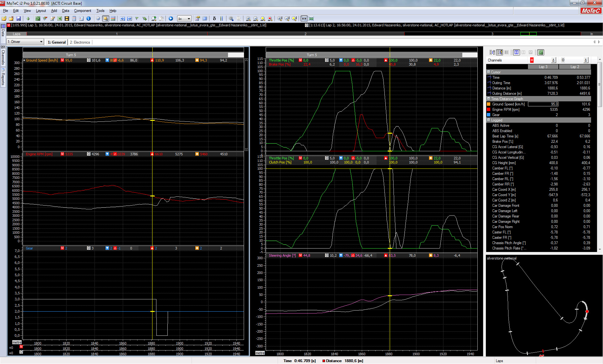The width and height of the screenshot is (603, 364).
Task: Toggle the blue cursor values display icon
Action: pos(516,52)
